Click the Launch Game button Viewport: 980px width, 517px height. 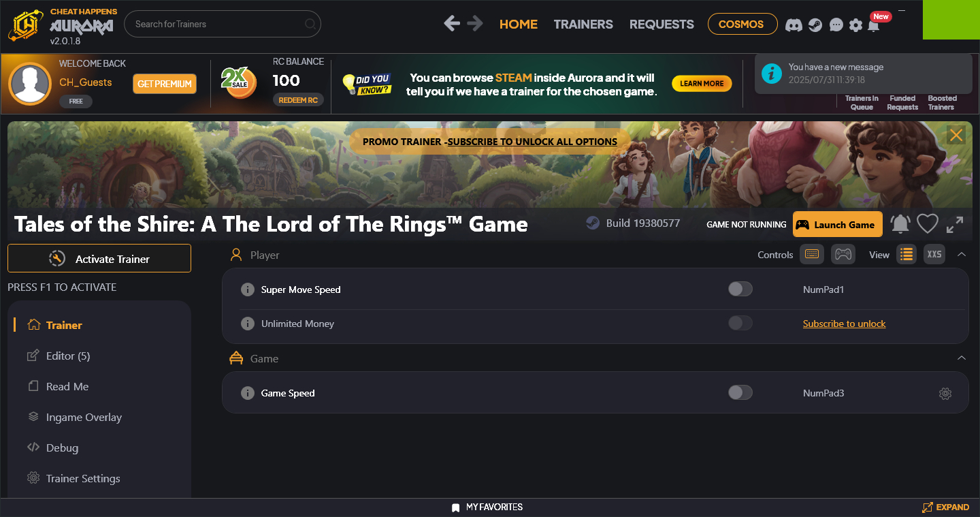(837, 225)
